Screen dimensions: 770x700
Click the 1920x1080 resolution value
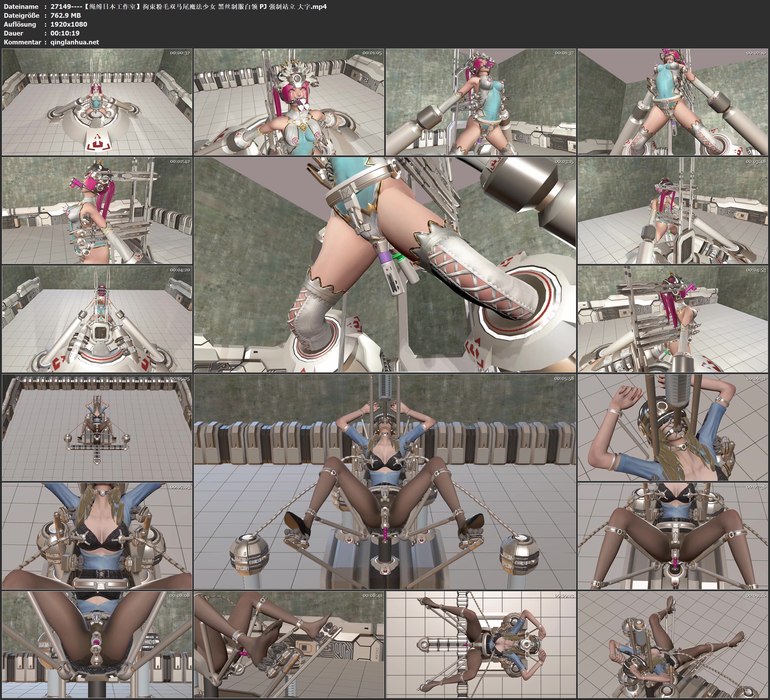coord(69,24)
